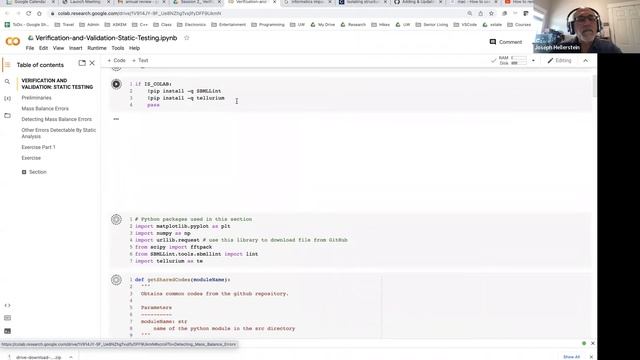This screenshot has width=640, height=360.
Task: Open the Insert menu
Action: 76,48
